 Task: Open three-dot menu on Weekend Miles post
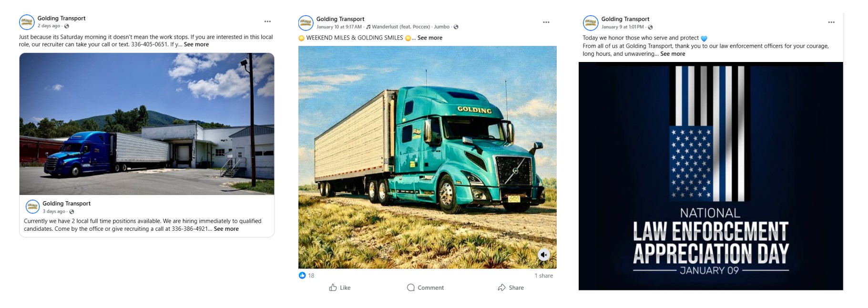point(546,22)
